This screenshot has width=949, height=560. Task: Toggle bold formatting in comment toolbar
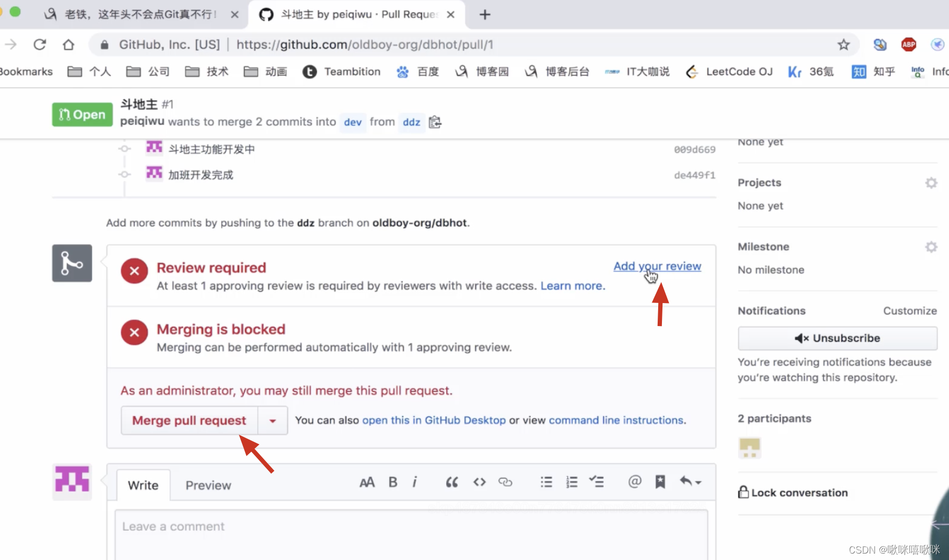tap(393, 482)
